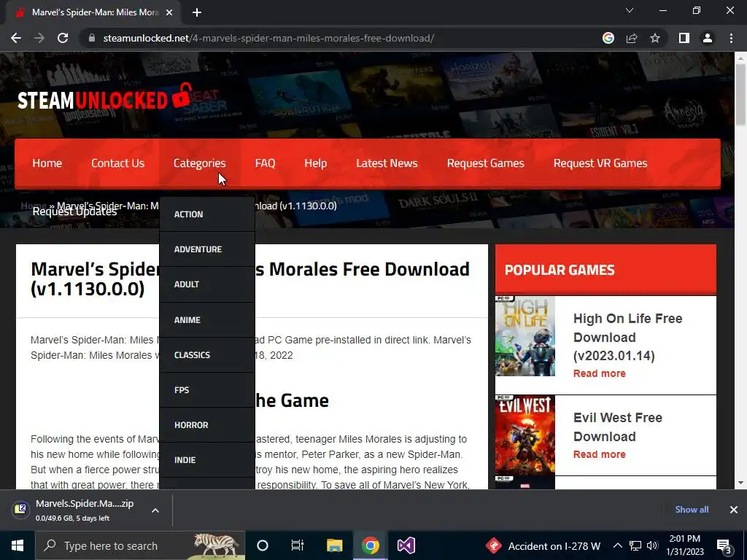Screen dimensions: 747x560
Task: Select Adventure category from dropdown
Action: [207, 249]
